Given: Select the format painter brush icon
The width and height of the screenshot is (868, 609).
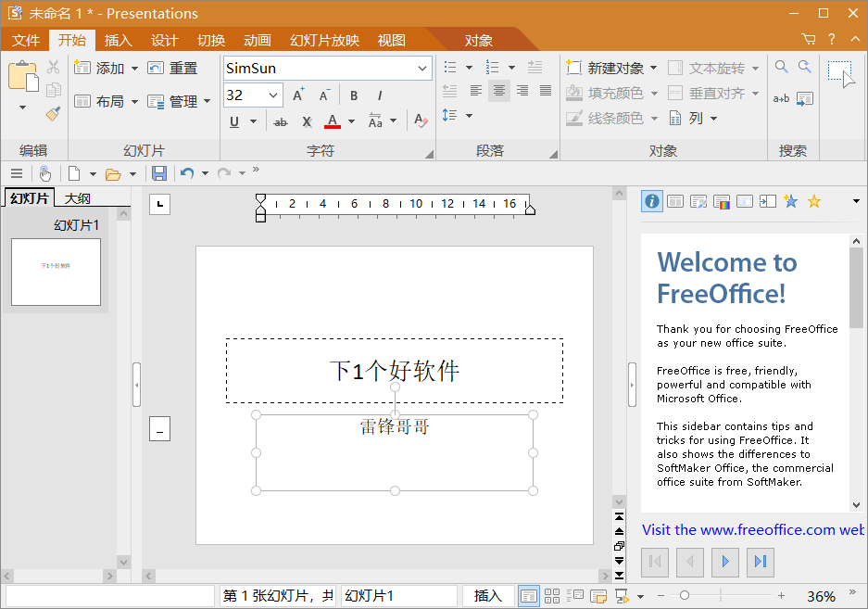Looking at the screenshot, I should 53,113.
